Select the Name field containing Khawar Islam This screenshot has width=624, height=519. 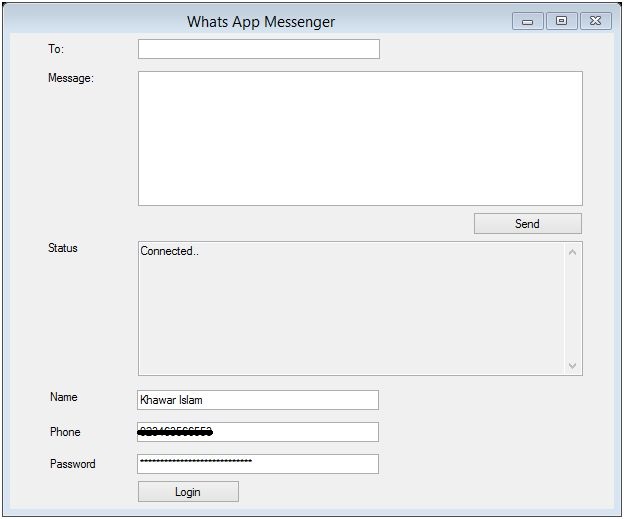tap(258, 400)
